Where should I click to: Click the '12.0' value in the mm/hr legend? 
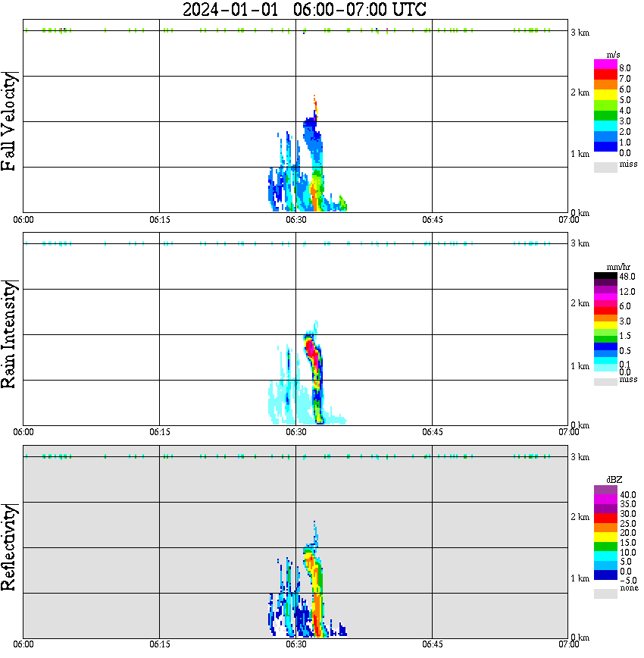[627, 292]
